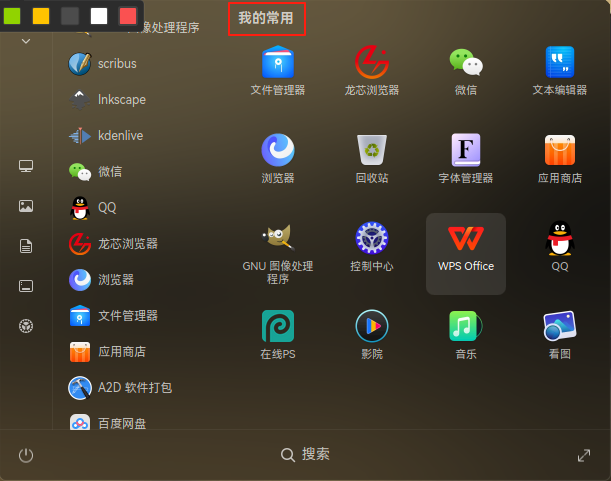
Task: Click the search (搜索) field
Action: coord(305,454)
